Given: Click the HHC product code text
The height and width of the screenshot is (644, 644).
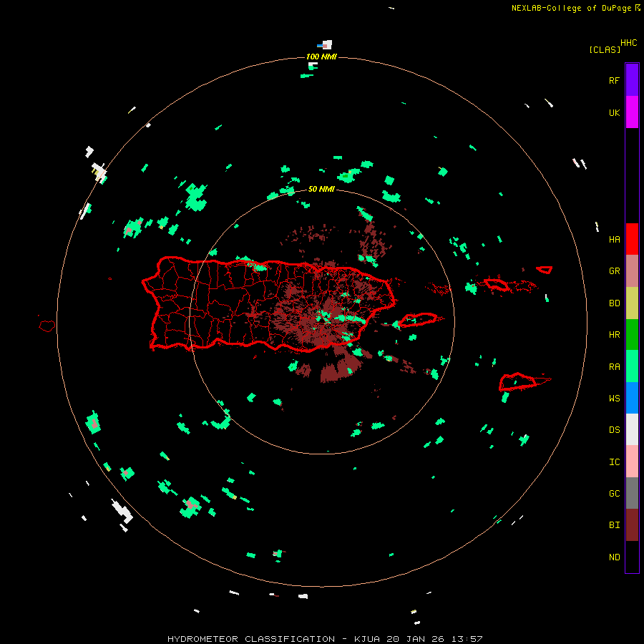Looking at the screenshot, I should pyautogui.click(x=629, y=43).
